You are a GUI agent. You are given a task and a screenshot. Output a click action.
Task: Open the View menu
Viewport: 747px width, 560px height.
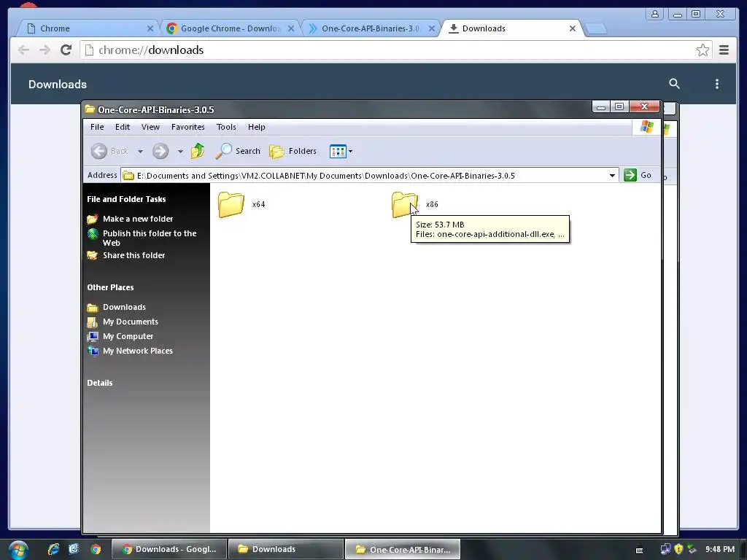pyautogui.click(x=150, y=127)
